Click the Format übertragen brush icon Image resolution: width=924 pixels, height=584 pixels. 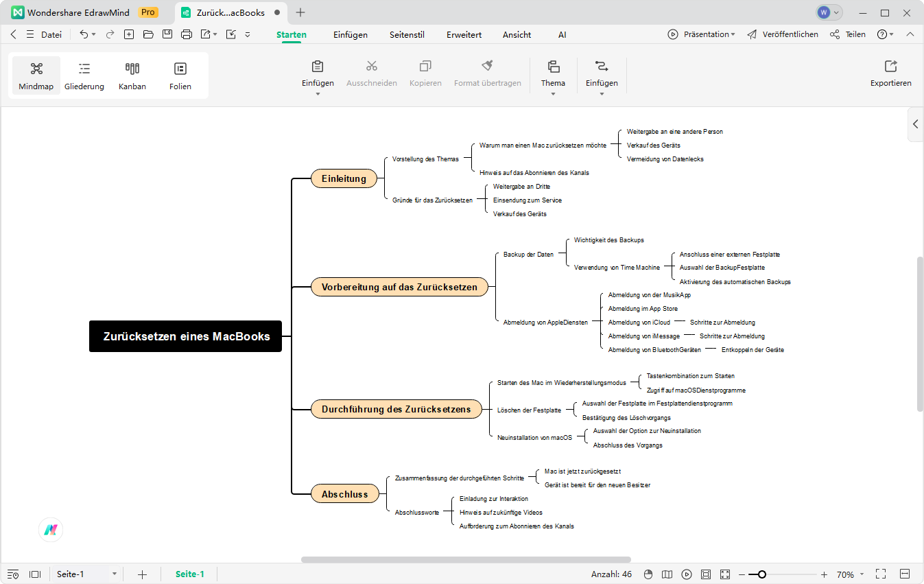click(487, 67)
